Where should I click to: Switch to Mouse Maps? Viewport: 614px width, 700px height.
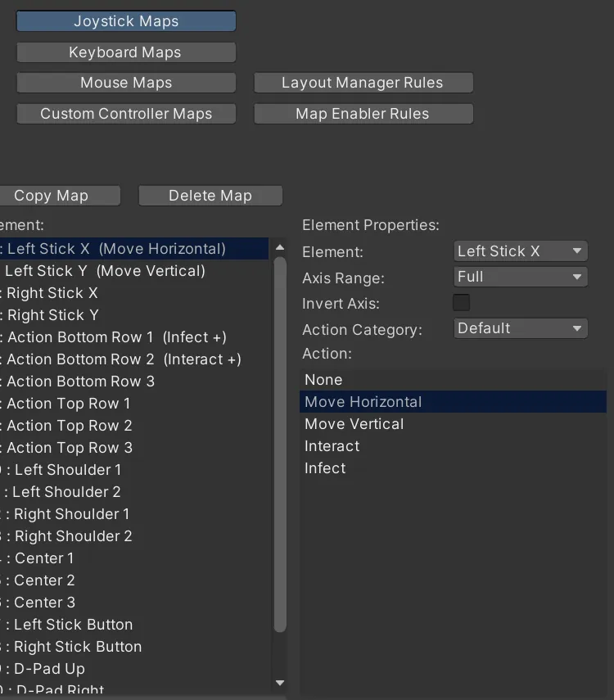[x=126, y=83]
